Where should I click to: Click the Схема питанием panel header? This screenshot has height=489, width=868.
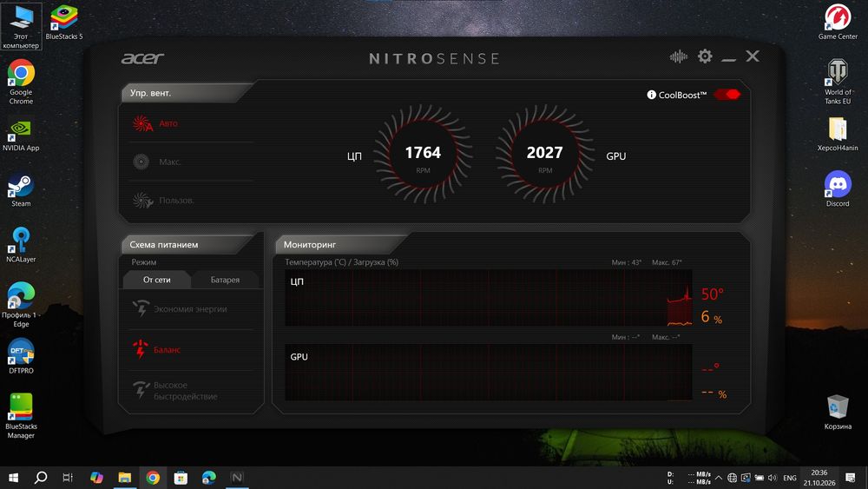coord(164,244)
